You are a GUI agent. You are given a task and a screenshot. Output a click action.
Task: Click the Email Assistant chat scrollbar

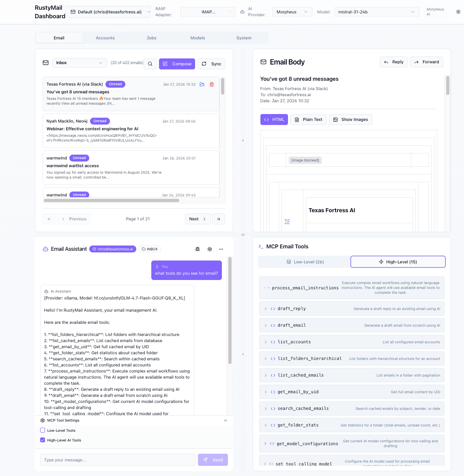coord(230,310)
